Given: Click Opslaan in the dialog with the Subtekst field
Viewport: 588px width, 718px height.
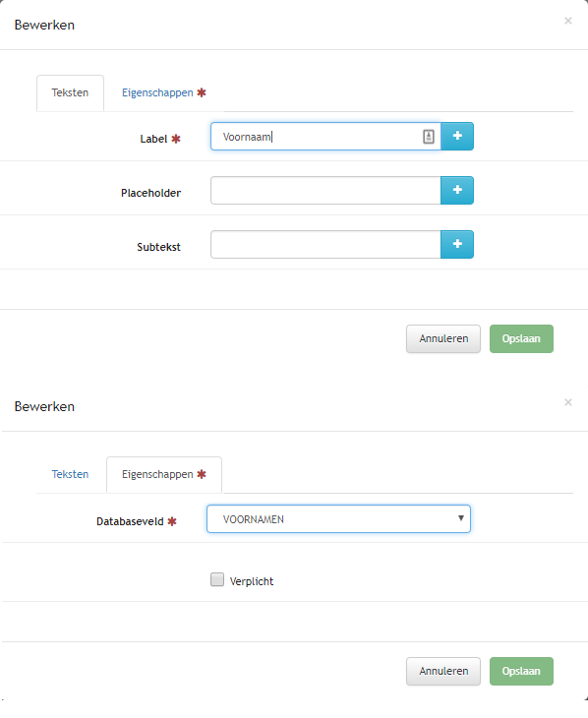Looking at the screenshot, I should pyautogui.click(x=521, y=339).
